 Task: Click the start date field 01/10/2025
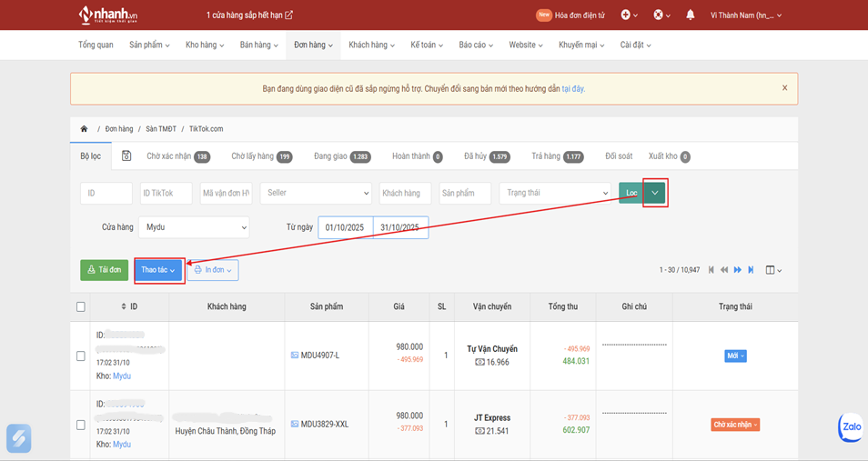[x=345, y=227]
